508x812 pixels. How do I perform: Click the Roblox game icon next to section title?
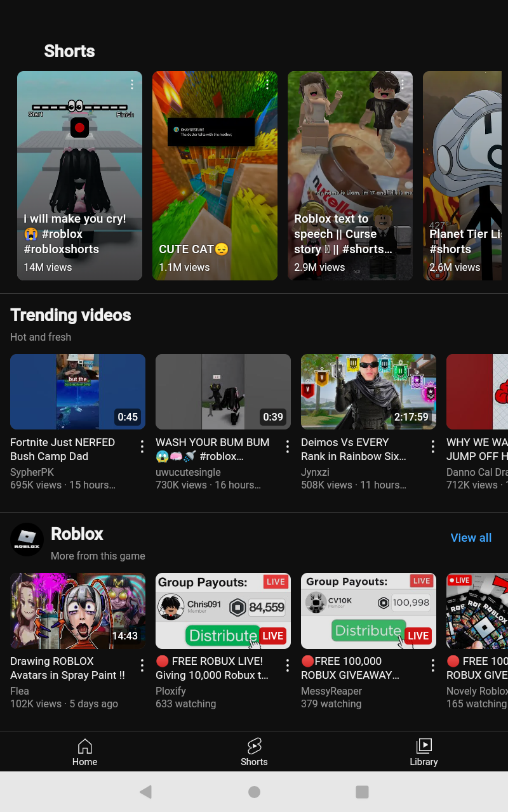click(x=27, y=539)
